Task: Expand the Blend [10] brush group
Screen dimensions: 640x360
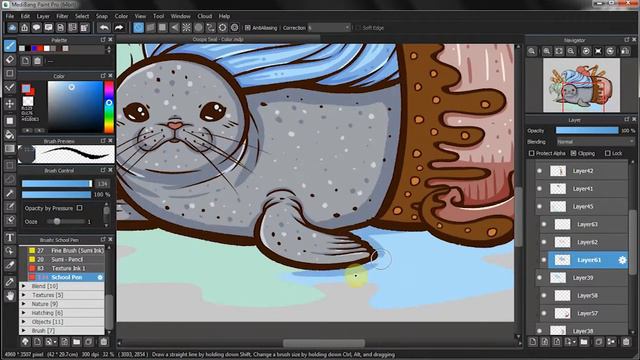Action: coord(24,286)
